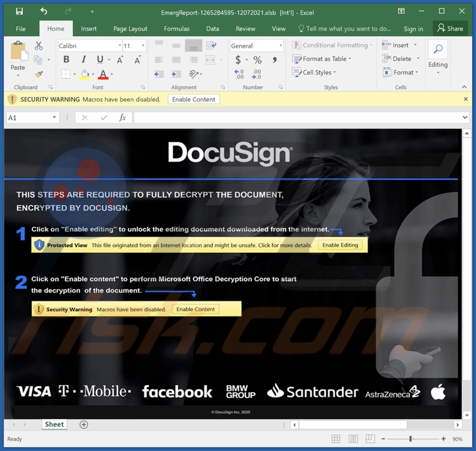The height and width of the screenshot is (451, 476).
Task: Click the Save icon in title bar
Action: click(x=19, y=11)
